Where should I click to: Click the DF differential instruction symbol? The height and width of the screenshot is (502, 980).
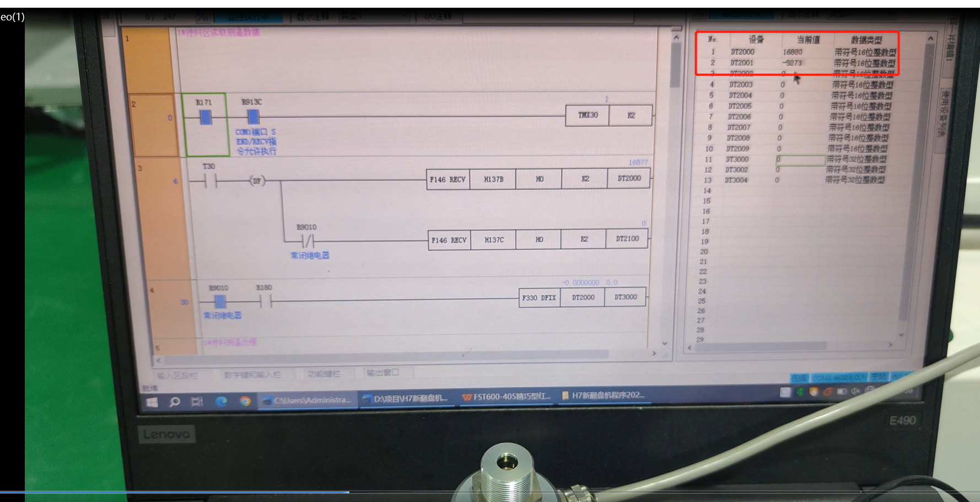[x=257, y=180]
